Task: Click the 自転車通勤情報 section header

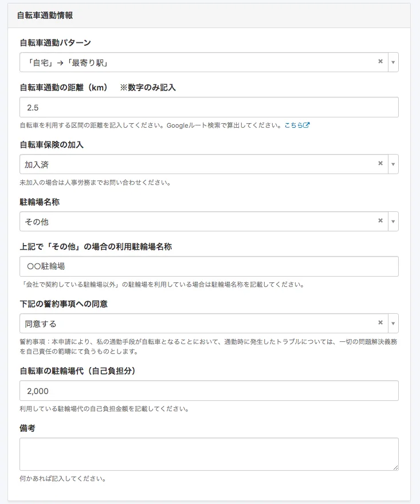Action: click(45, 15)
